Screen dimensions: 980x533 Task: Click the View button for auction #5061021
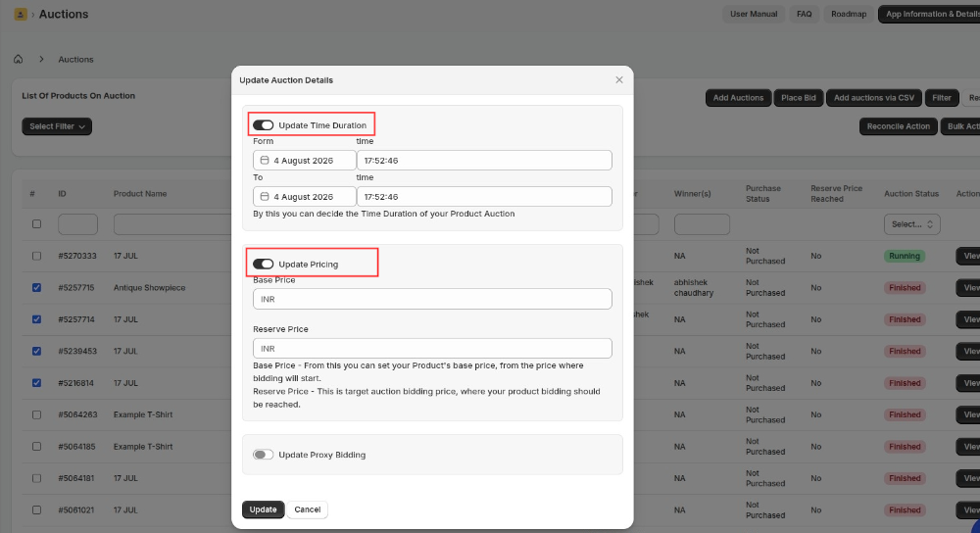click(x=968, y=509)
